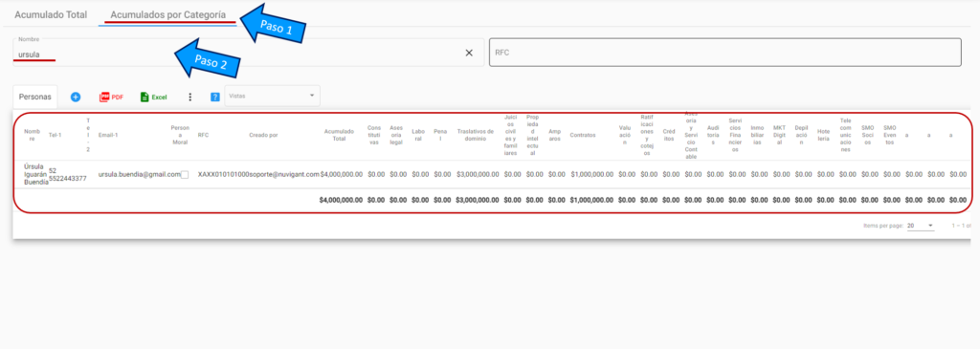The image size is (980, 349).
Task: Sort by the Creado por column header
Action: pyautogui.click(x=263, y=134)
